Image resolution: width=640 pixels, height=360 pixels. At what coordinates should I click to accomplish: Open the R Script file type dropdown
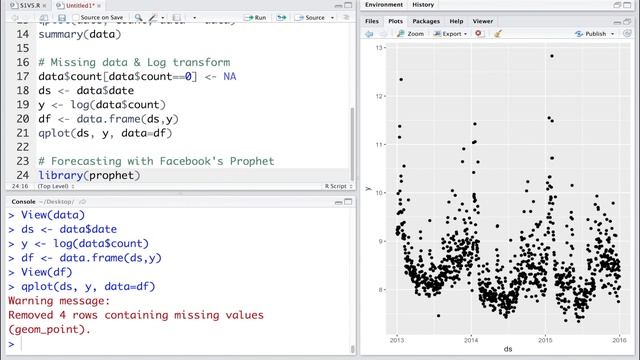pos(338,186)
